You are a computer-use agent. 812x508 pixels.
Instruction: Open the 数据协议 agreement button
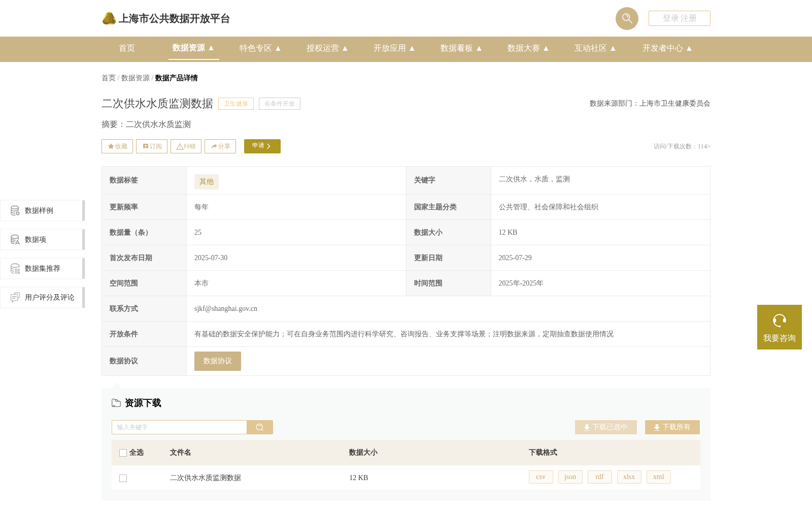pyautogui.click(x=218, y=361)
